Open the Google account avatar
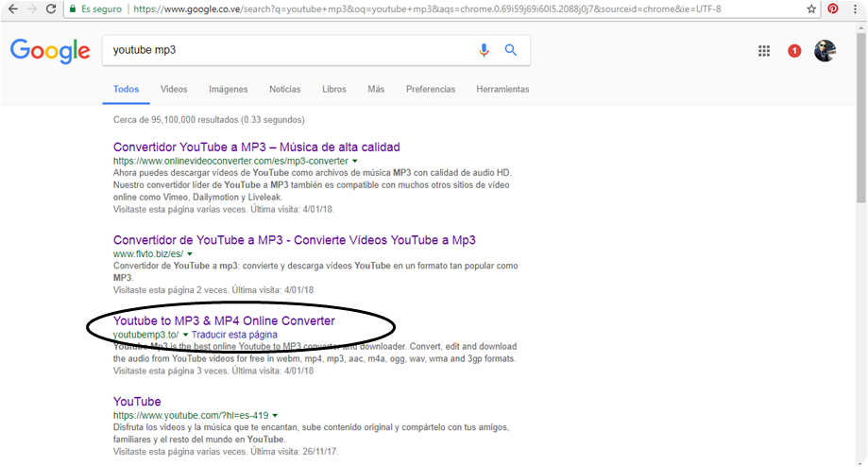 pyautogui.click(x=825, y=51)
